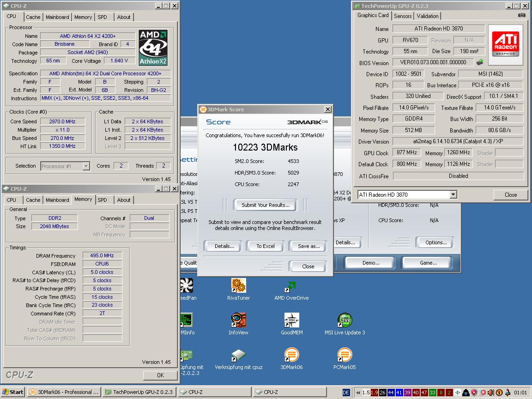Export the score with To Excel
Screen dimensions: 532x399
click(x=266, y=246)
